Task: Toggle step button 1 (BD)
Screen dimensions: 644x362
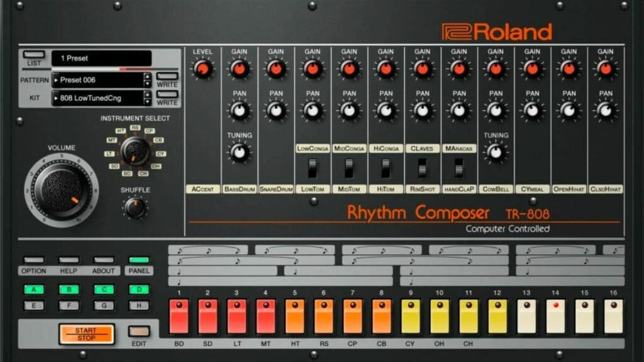Action: (x=179, y=316)
